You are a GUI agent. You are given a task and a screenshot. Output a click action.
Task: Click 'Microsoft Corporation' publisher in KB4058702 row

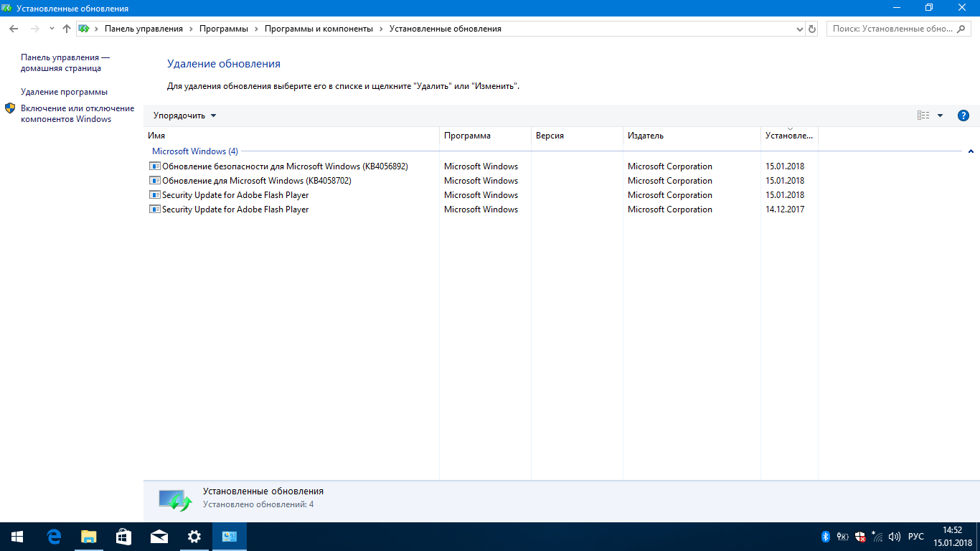click(x=670, y=181)
